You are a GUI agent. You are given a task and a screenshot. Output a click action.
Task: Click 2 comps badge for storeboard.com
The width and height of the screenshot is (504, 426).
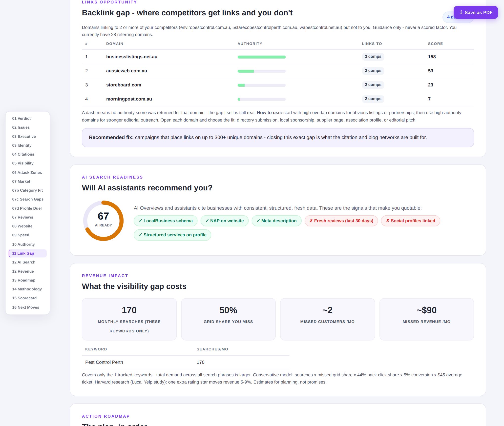pyautogui.click(x=373, y=85)
